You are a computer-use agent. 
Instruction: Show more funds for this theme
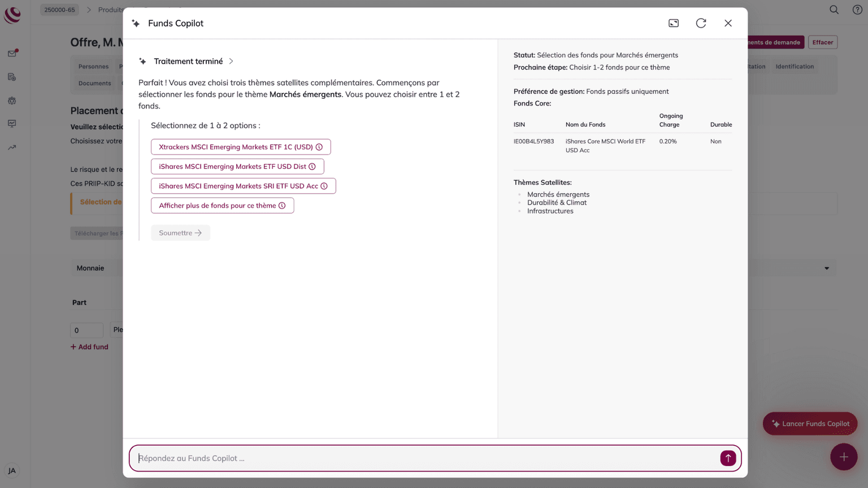(x=218, y=206)
